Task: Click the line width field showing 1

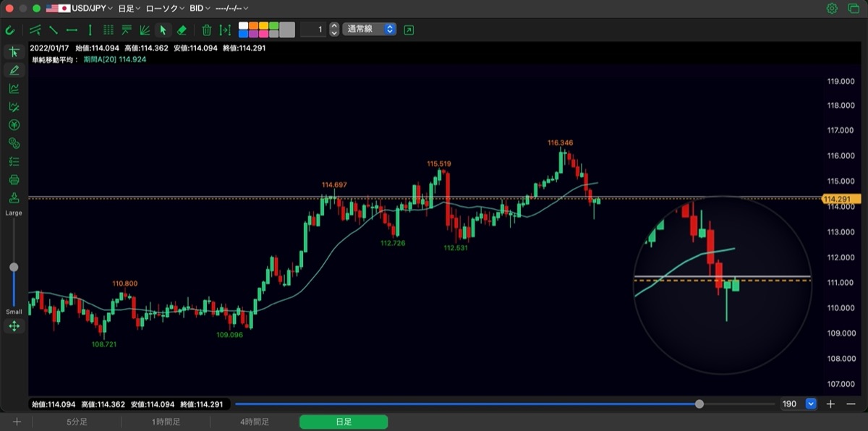Action: click(313, 30)
